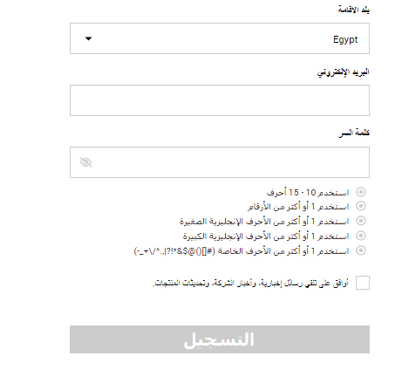This screenshot has height=370, width=409.
Task: Focus the email address input field
Action: click(x=220, y=100)
